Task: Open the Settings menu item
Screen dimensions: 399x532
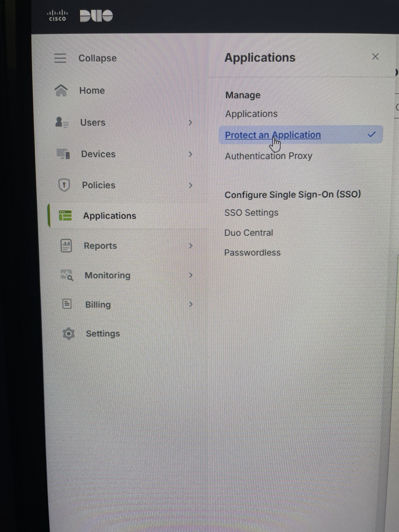Action: tap(103, 334)
